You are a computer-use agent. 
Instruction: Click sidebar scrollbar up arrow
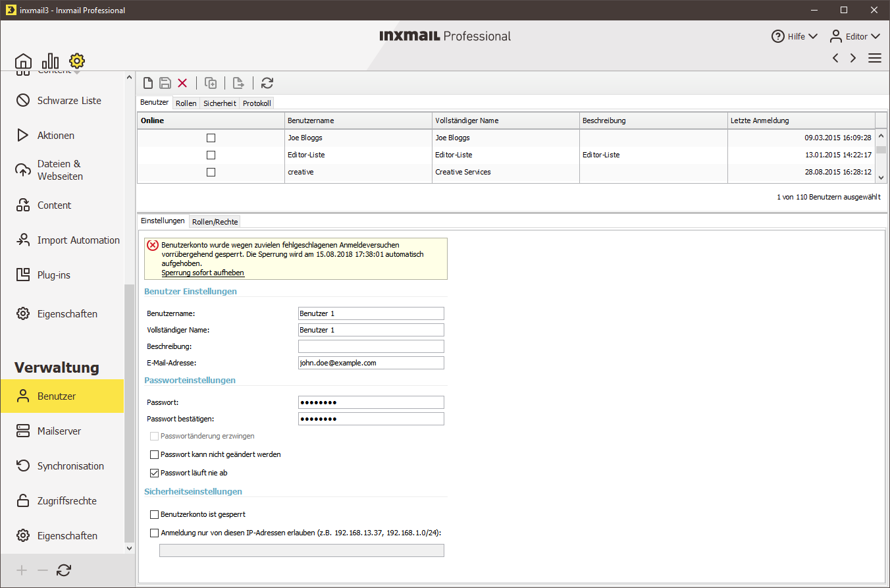coord(129,78)
